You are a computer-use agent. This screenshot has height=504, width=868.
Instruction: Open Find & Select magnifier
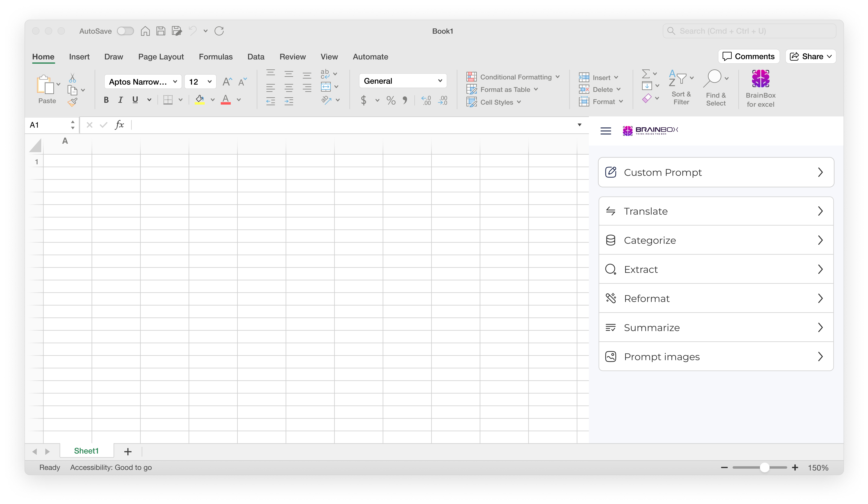pos(716,88)
